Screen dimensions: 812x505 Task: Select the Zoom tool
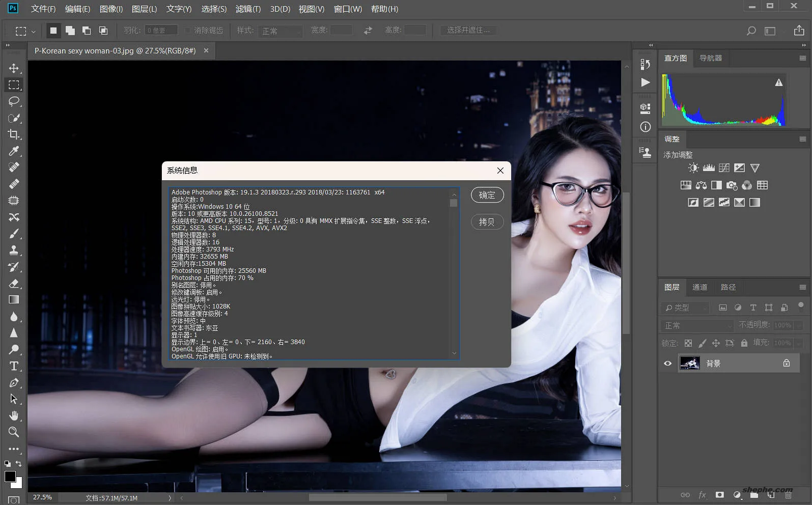(x=14, y=432)
